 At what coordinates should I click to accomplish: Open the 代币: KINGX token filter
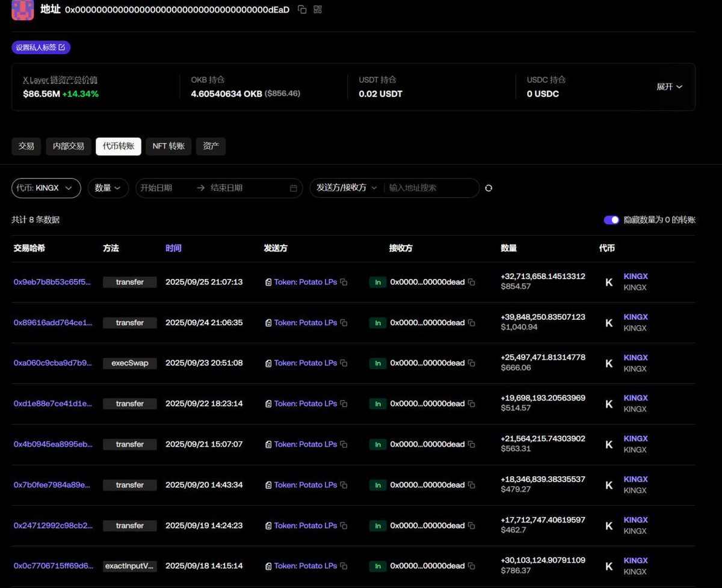coord(46,188)
